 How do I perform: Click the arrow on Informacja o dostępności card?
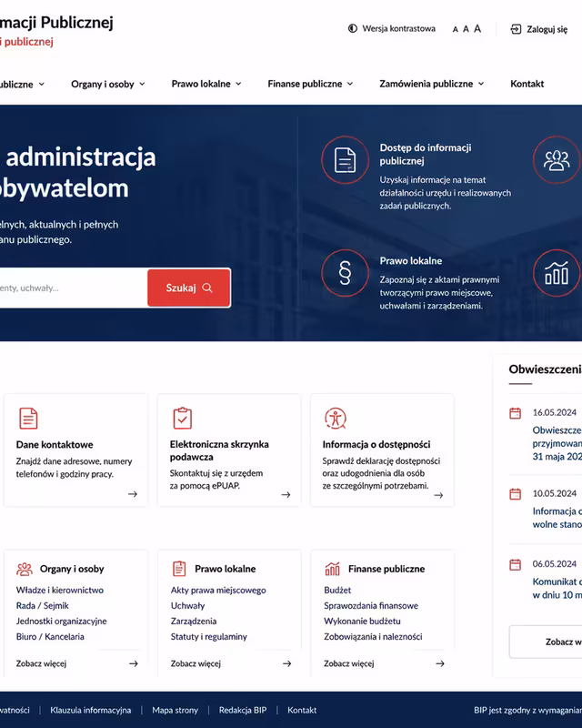[x=438, y=495]
